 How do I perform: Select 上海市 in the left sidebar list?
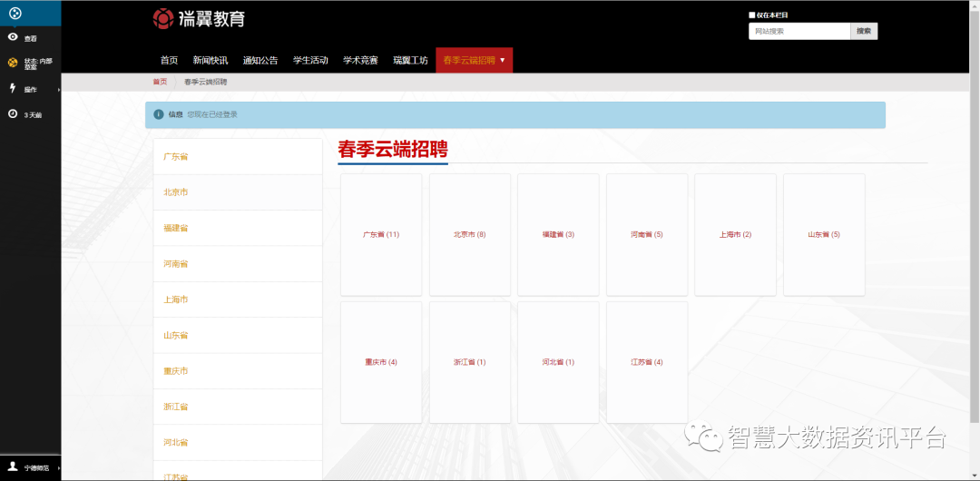(x=238, y=299)
